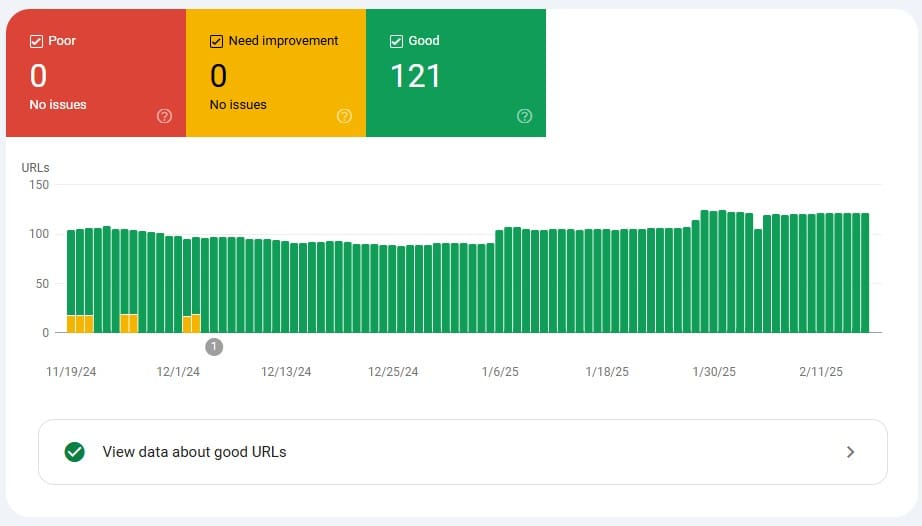Click the 100 y-axis value
This screenshot has height=526, width=922.
pos(39,234)
